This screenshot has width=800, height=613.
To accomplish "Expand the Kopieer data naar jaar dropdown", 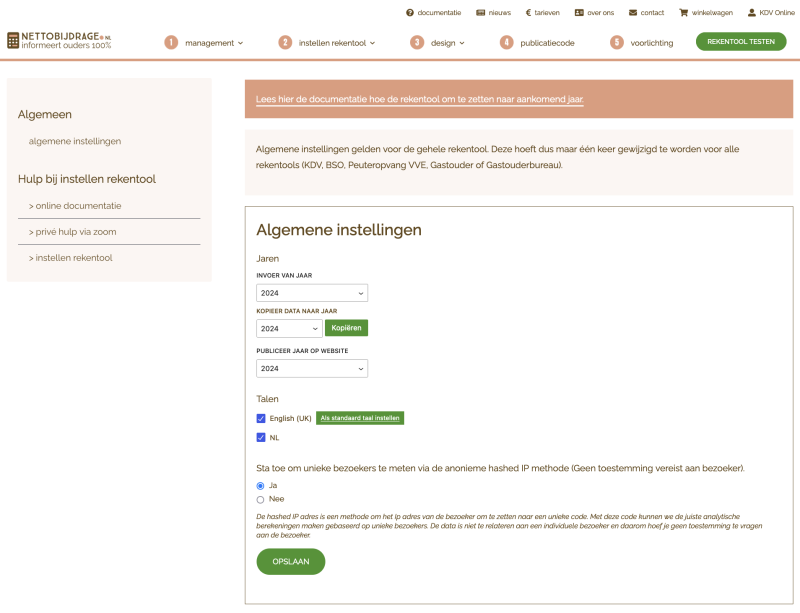I will [289, 328].
